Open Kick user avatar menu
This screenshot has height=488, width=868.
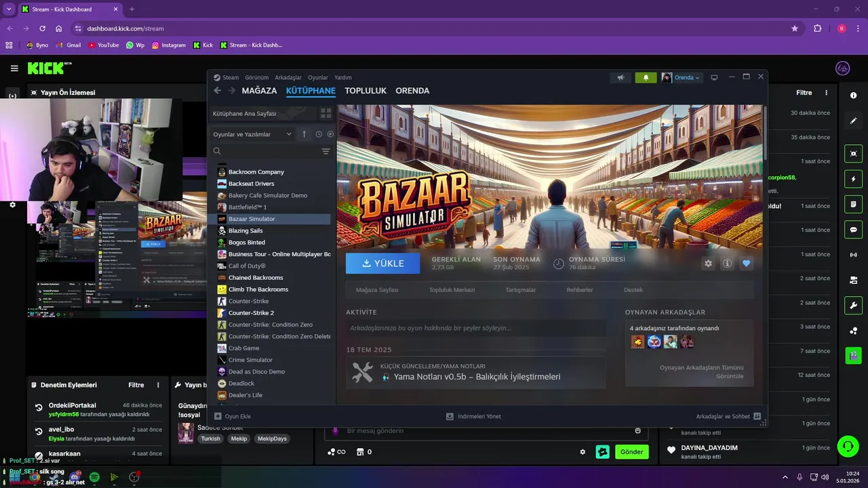[x=842, y=68]
